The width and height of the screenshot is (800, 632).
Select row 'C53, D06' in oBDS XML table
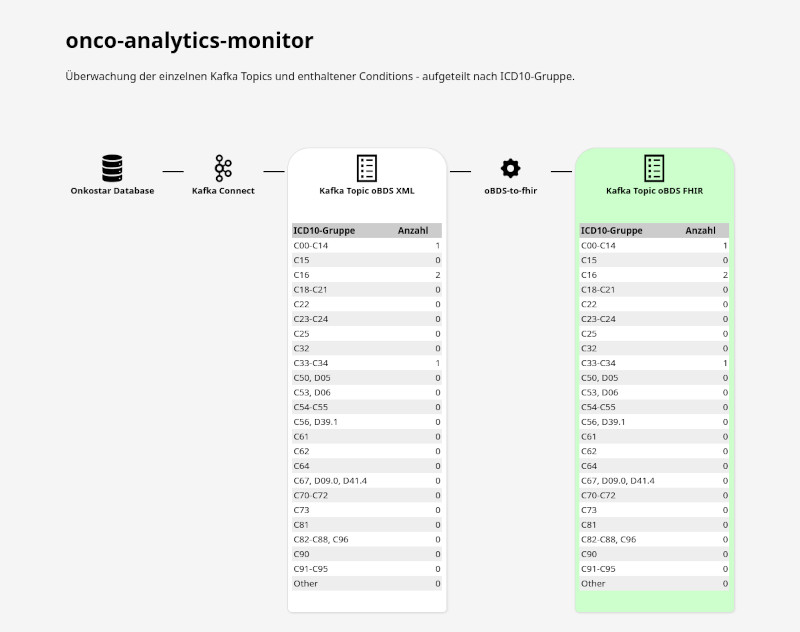(367, 392)
